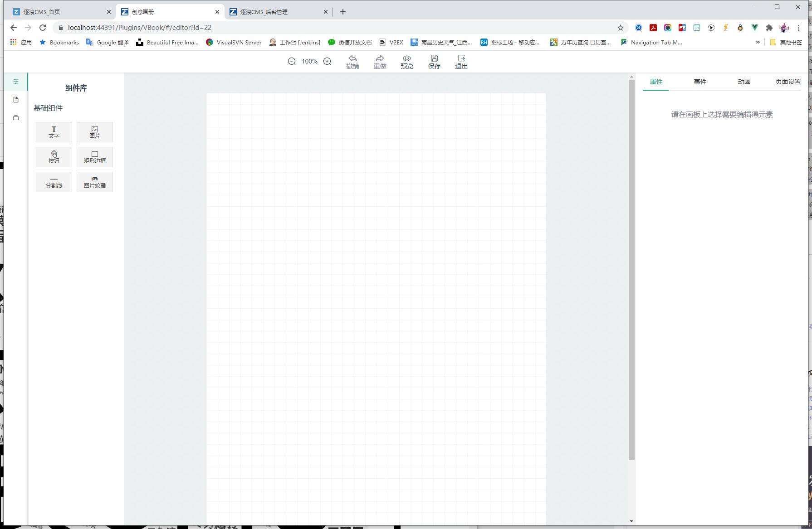Viewport: 812px width, 529px height.
Task: Click 退出 to exit the editor
Action: (461, 61)
